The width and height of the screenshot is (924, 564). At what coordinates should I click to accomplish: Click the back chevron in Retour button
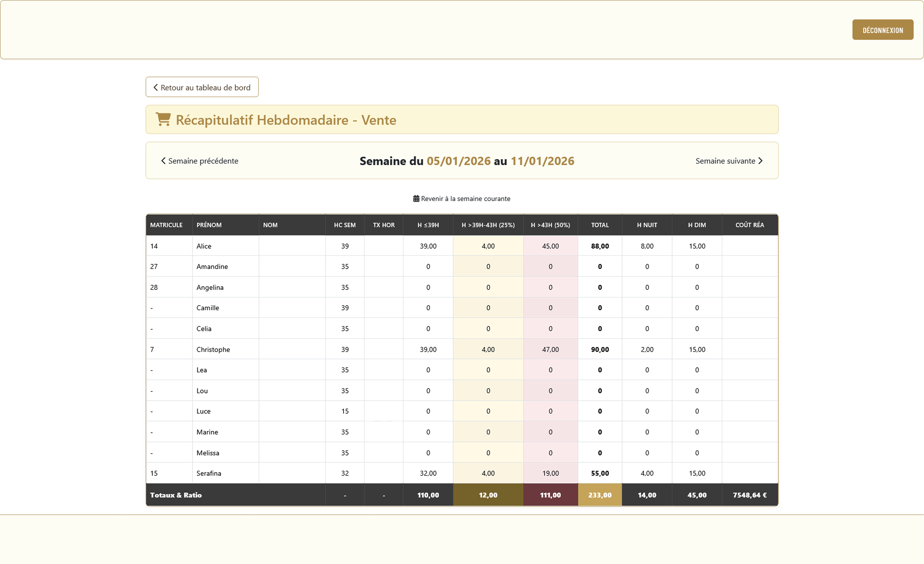[155, 87]
